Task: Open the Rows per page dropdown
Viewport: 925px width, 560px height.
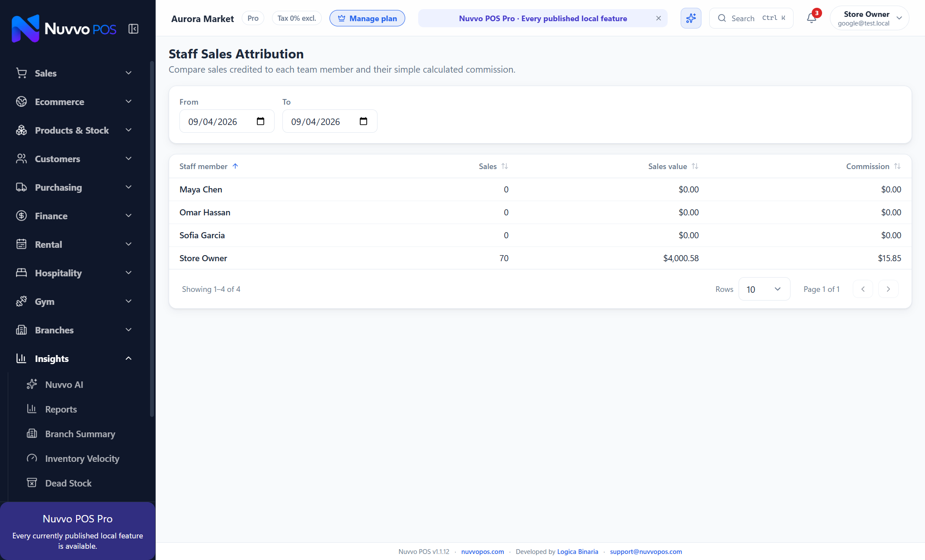Action: (x=764, y=289)
